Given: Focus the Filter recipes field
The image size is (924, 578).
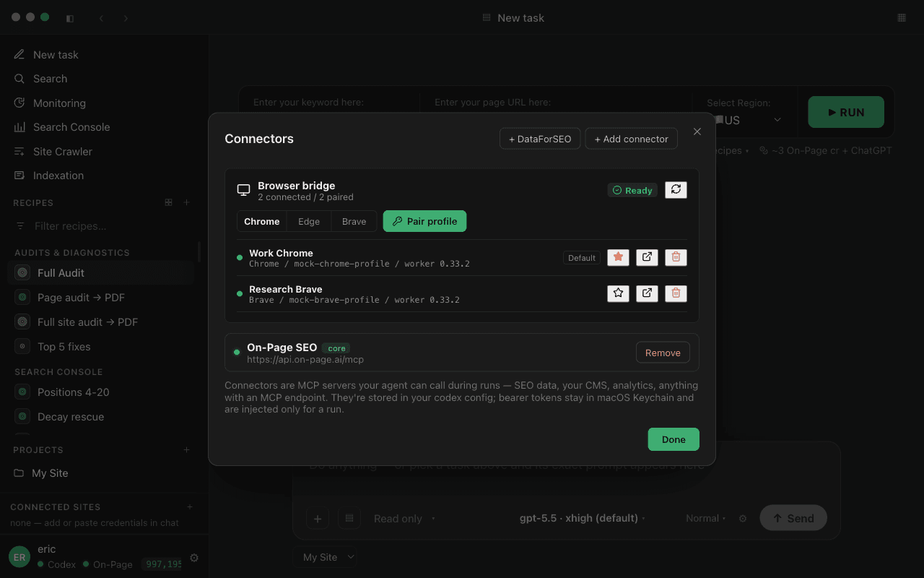Looking at the screenshot, I should (101, 226).
